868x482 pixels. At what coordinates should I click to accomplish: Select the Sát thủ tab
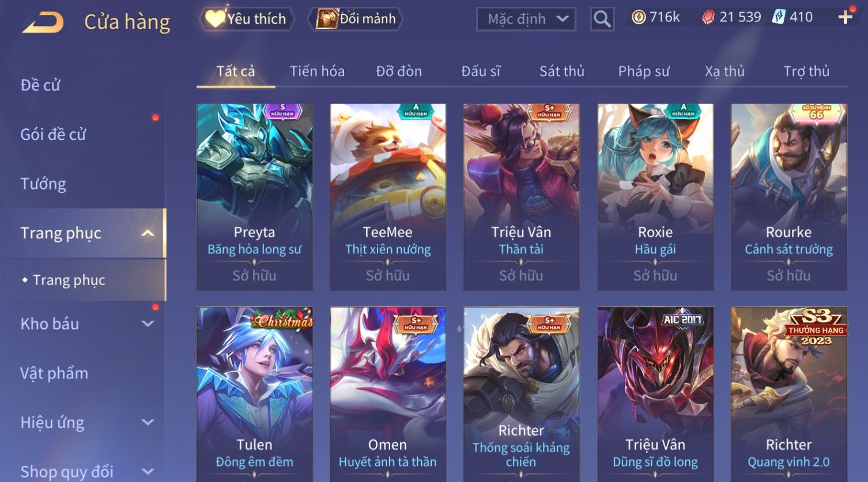point(562,71)
